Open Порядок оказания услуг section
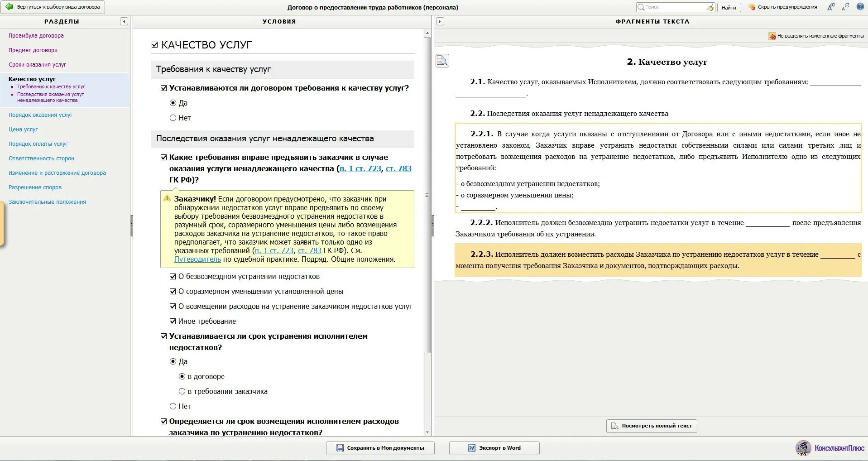The image size is (868, 461). click(x=40, y=115)
